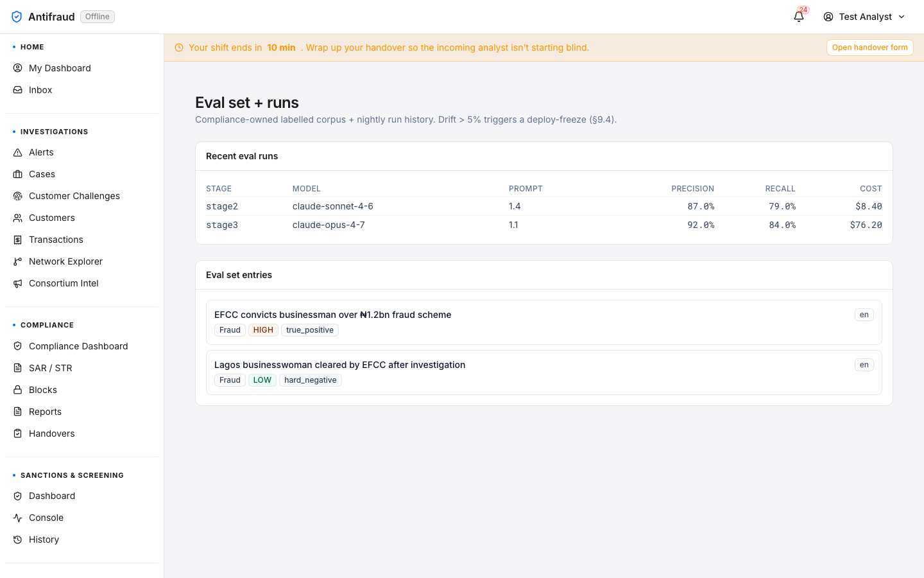Click the Sanctions Dashboard shield icon
Viewport: 924px width, 578px height.
point(18,496)
